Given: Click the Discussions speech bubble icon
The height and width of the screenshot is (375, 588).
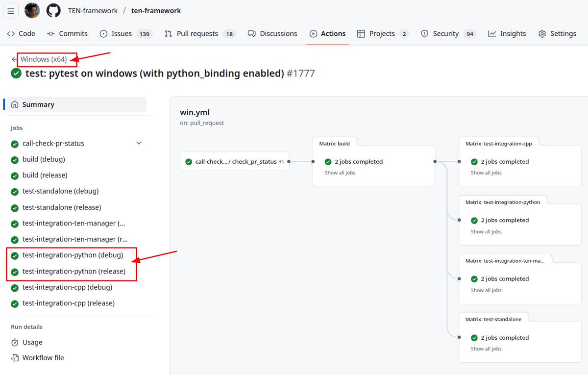Looking at the screenshot, I should tap(251, 34).
